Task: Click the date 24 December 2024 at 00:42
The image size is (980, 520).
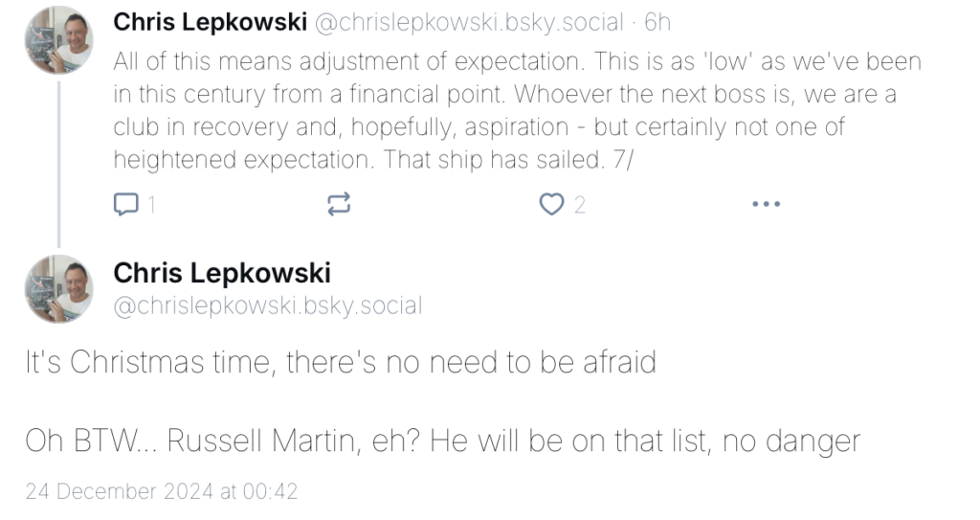Action: [161, 491]
